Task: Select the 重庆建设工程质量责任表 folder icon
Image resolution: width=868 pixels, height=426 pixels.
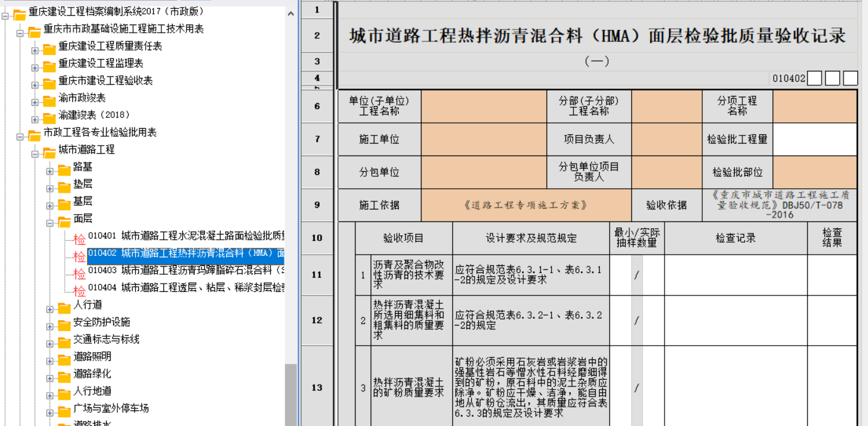Action: click(x=49, y=49)
